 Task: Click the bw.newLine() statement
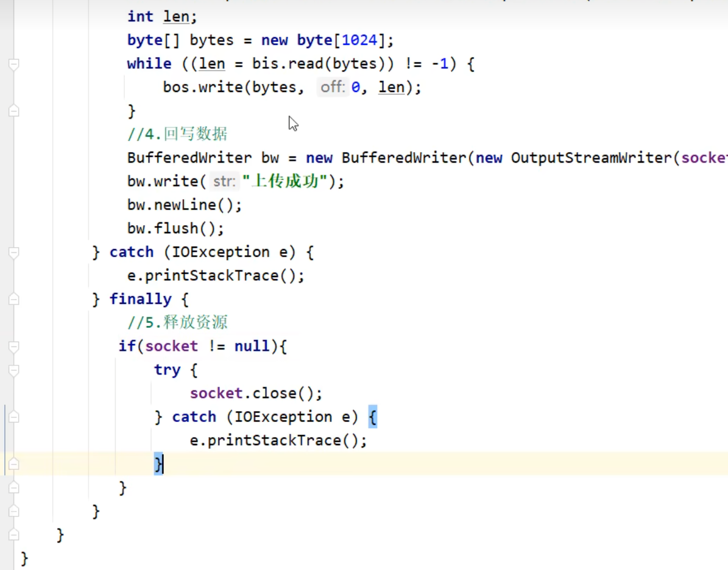click(185, 205)
